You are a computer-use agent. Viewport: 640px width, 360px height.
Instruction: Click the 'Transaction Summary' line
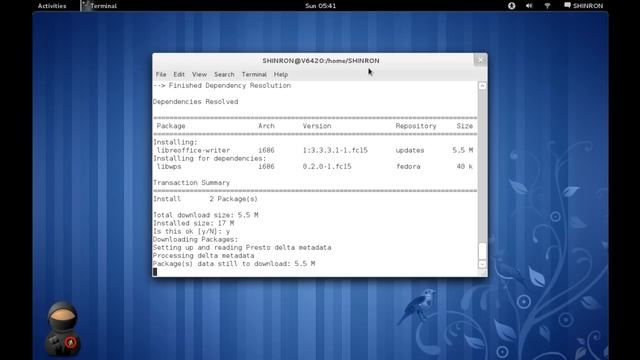point(191,182)
